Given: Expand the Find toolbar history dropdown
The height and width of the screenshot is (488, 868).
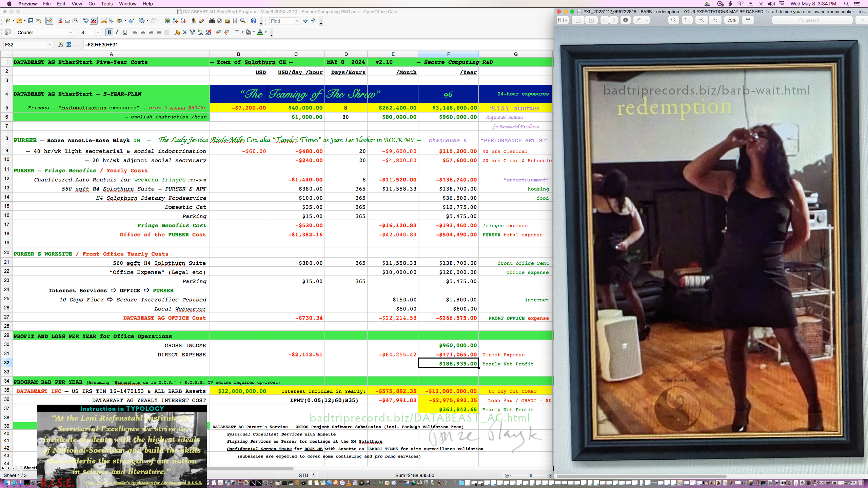Looking at the screenshot, I should tap(297, 21).
